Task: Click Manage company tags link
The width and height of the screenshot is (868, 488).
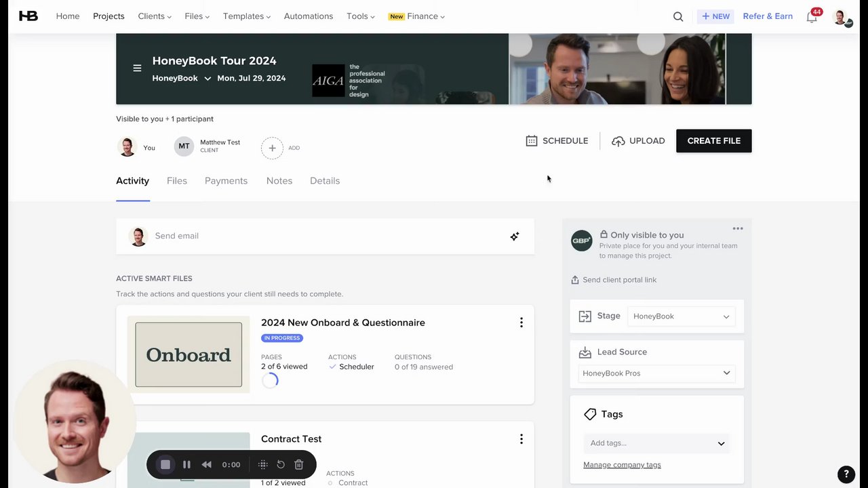Action: coord(622,465)
